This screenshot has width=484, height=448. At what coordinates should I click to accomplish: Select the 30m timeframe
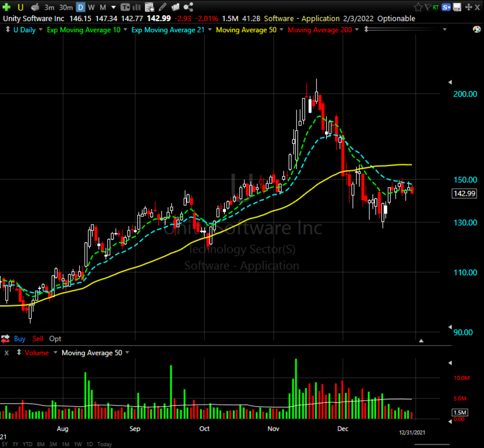pyautogui.click(x=66, y=7)
